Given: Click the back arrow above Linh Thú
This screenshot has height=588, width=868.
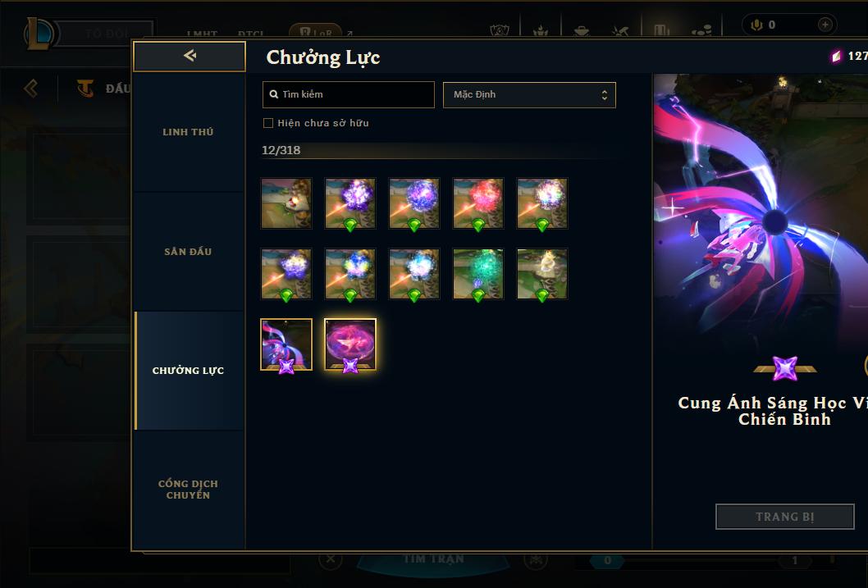Looking at the screenshot, I should [x=190, y=56].
